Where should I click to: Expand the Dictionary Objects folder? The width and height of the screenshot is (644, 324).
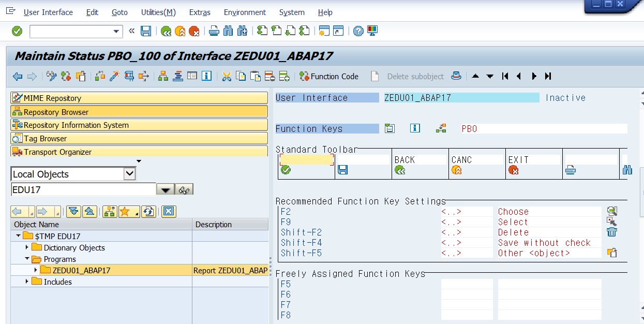pos(27,247)
